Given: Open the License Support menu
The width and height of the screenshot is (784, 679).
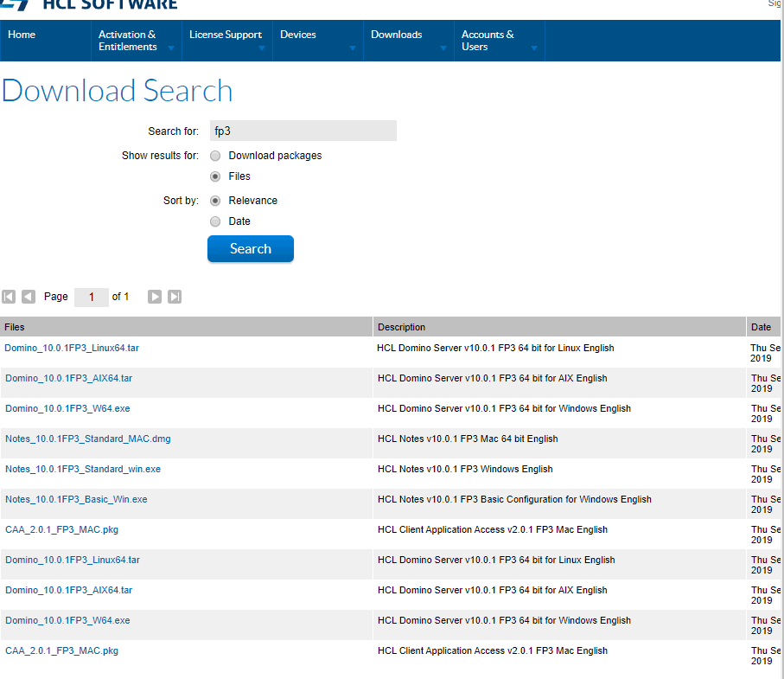Looking at the screenshot, I should 227,41.
